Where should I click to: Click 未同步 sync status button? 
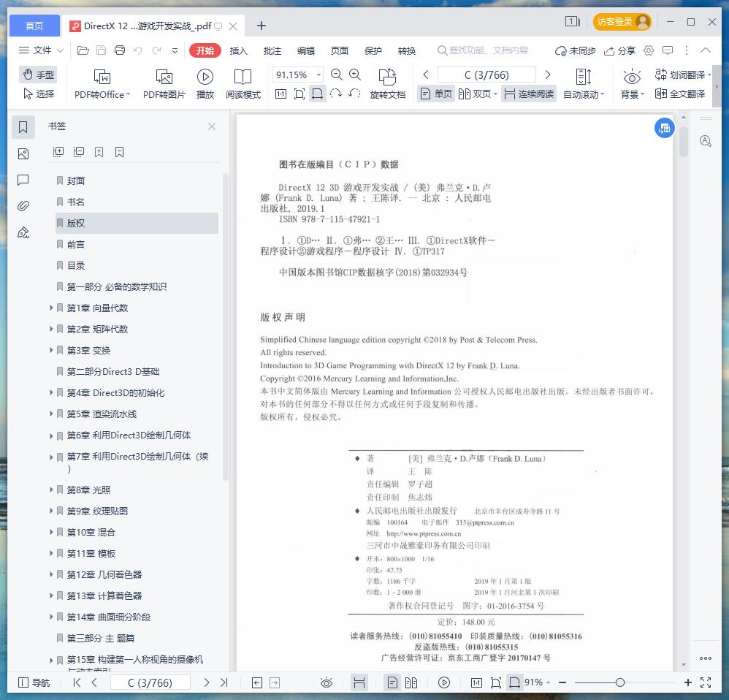[575, 50]
